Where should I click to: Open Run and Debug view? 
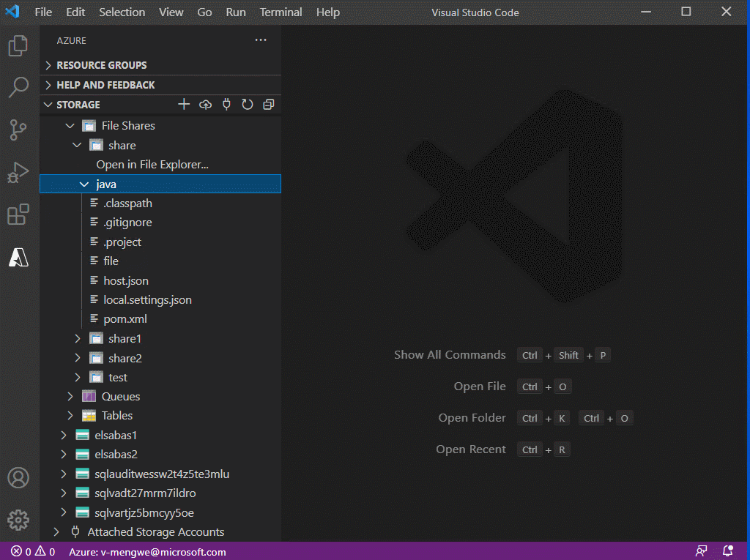[18, 172]
